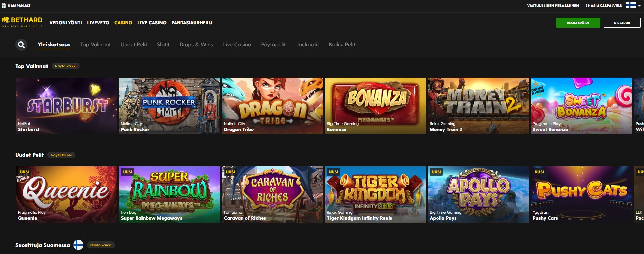Switch to Top Valinnat tab

pyautogui.click(x=95, y=45)
